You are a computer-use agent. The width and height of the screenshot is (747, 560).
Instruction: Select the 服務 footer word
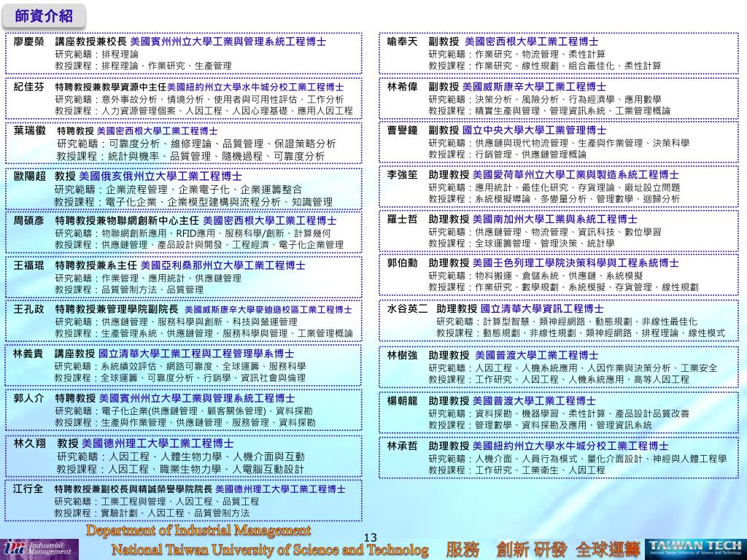[462, 550]
